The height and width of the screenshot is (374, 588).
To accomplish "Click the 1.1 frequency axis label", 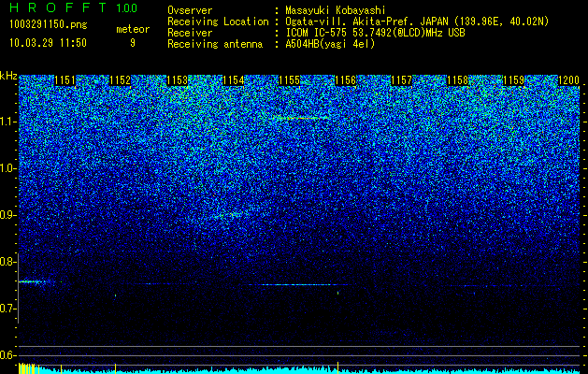I will tap(8, 122).
